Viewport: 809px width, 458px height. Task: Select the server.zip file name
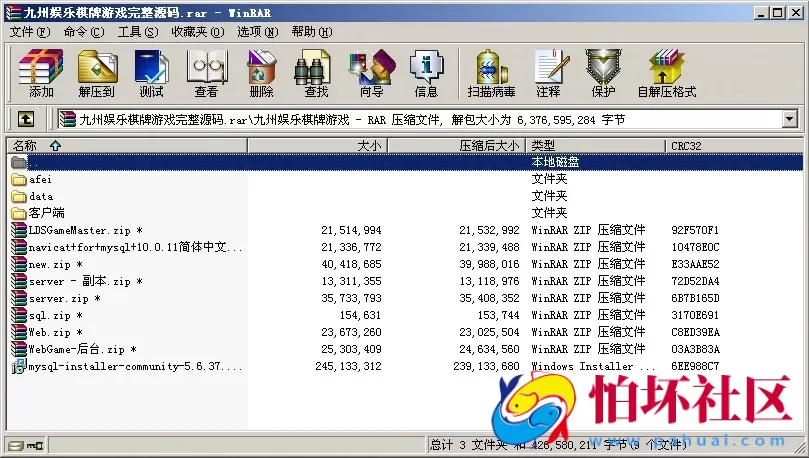click(x=64, y=298)
